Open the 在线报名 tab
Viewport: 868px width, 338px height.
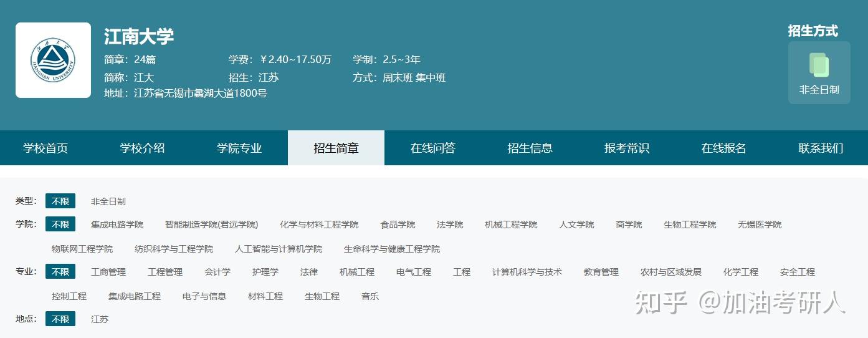pos(723,148)
